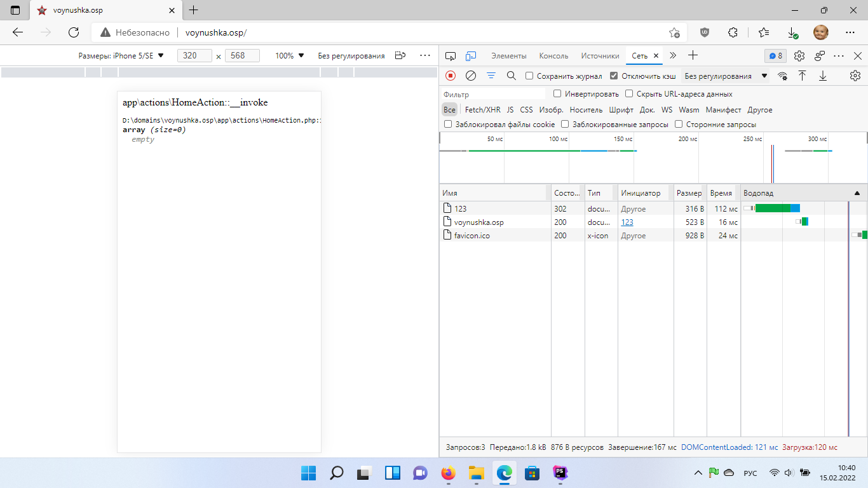This screenshot has width=868, height=488.
Task: Click the network Filter text field
Action: [x=492, y=94]
